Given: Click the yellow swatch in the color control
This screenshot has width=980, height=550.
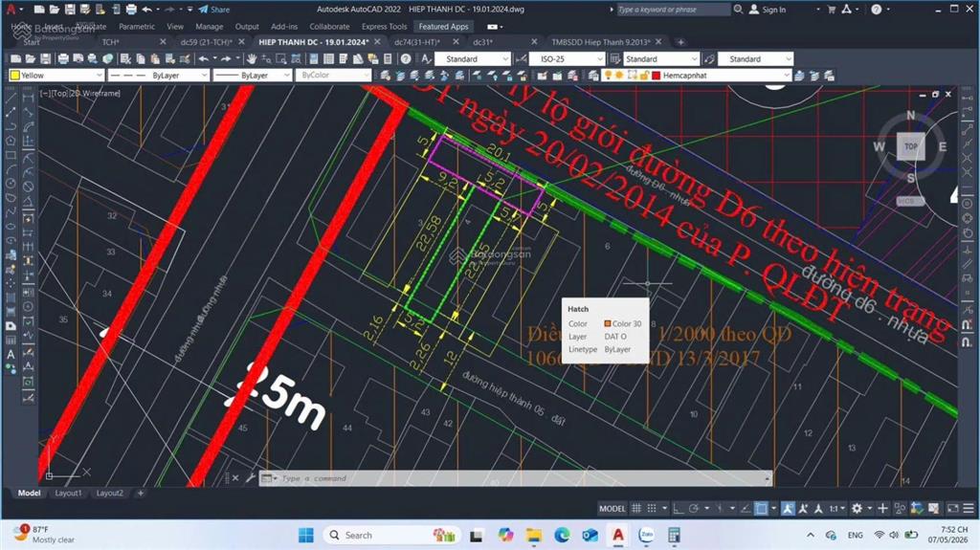Looking at the screenshot, I should [x=15, y=75].
